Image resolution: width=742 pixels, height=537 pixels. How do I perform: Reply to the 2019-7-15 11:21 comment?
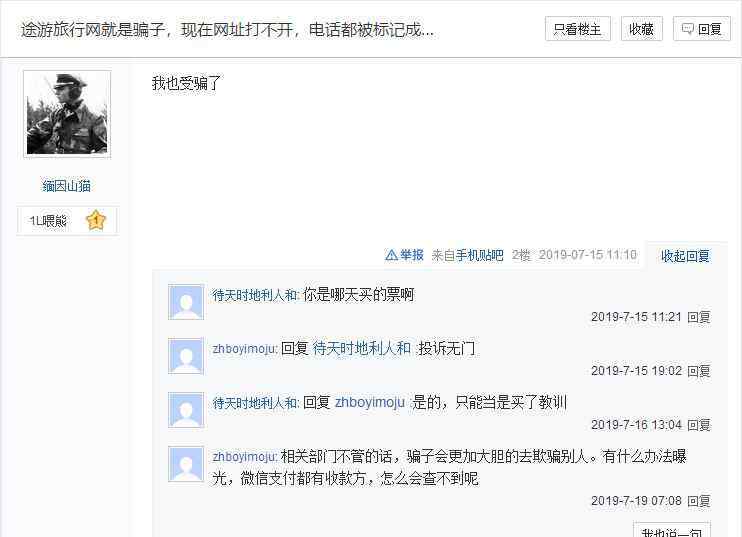[x=698, y=317]
